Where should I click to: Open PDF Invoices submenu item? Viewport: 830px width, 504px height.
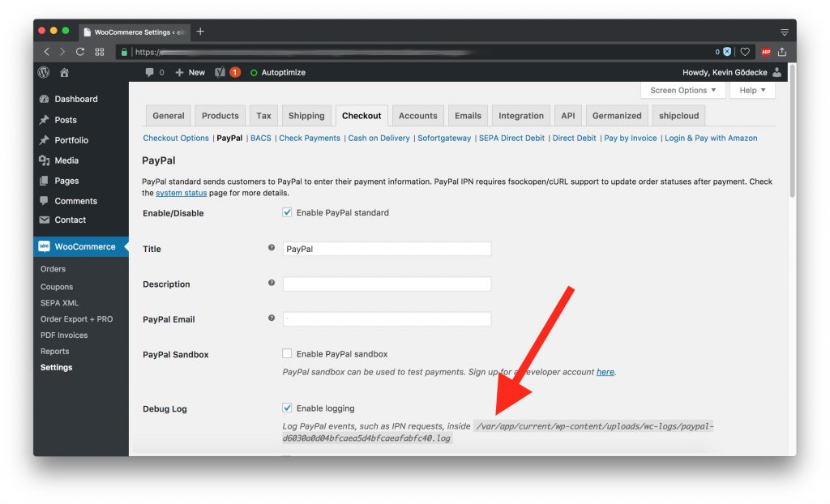[64, 335]
